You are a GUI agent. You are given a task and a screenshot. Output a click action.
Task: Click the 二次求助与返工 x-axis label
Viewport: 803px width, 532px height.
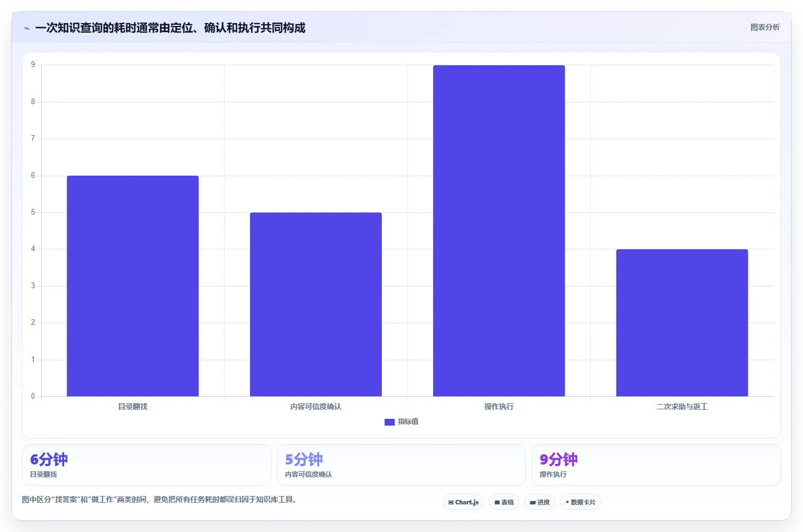pyautogui.click(x=682, y=406)
